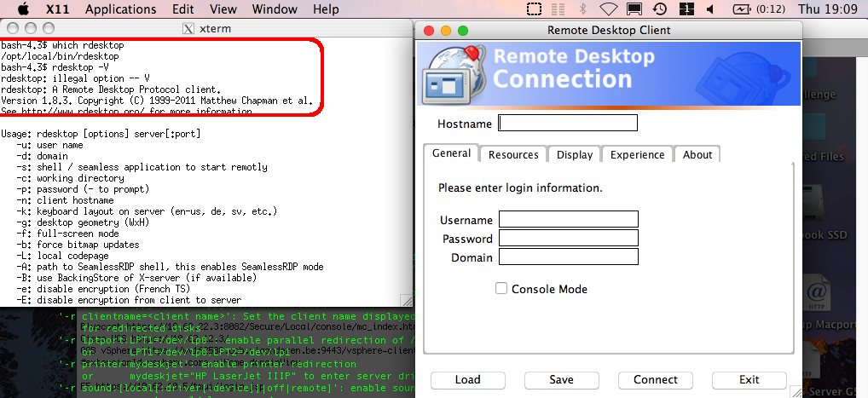This screenshot has height=398, width=868.
Task: Open the Time Machine menu bar icon
Action: pyautogui.click(x=660, y=9)
